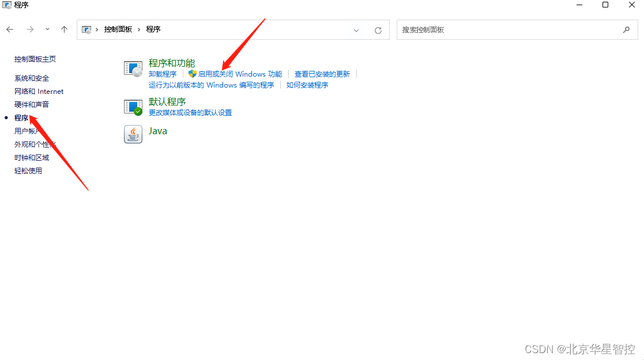Expand the chevron after the Control Panel icon
644x360 pixels.
97,29
